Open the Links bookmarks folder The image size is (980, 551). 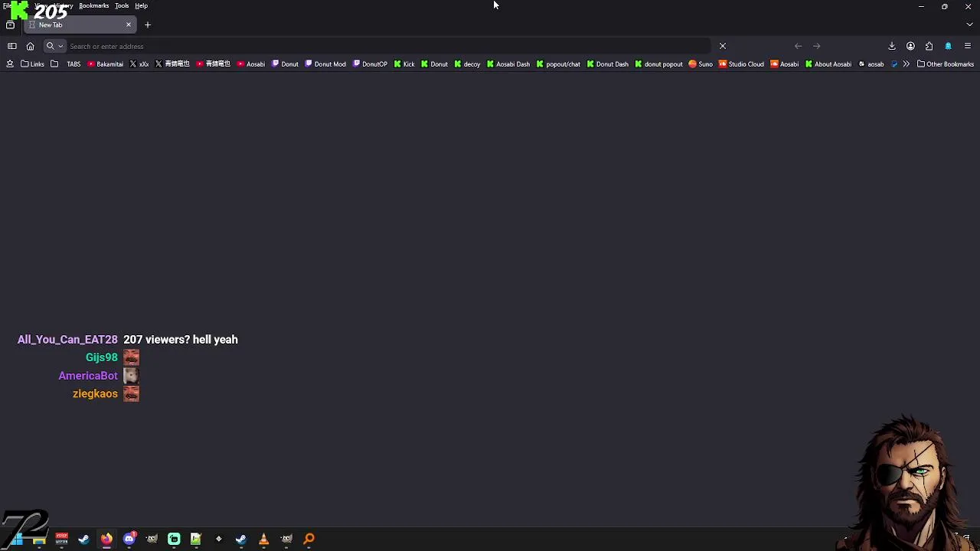coord(32,64)
